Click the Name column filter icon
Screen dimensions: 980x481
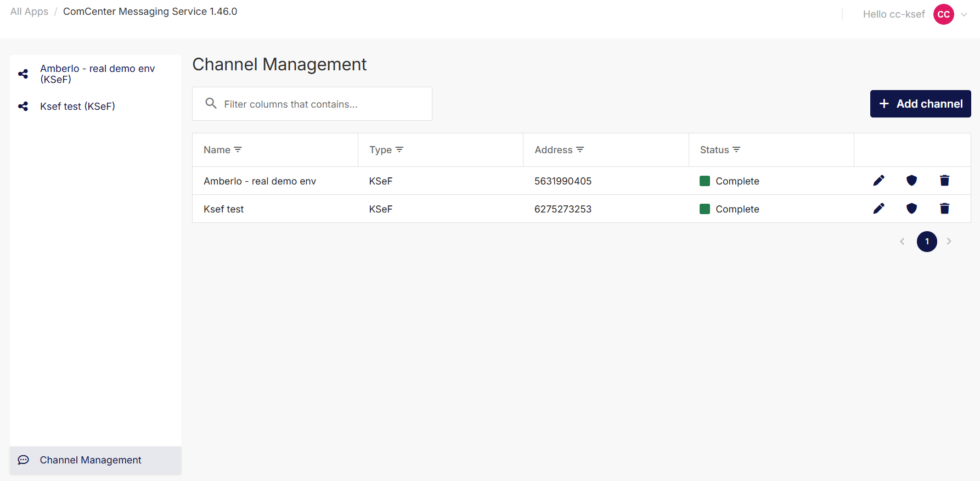(x=238, y=149)
